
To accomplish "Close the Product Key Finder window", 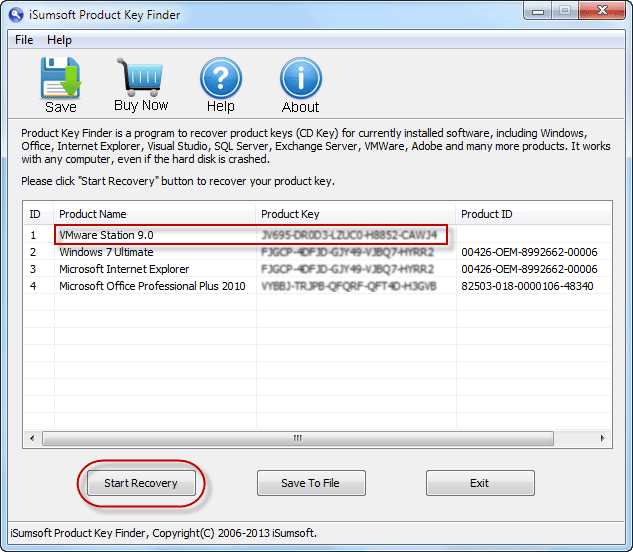I will 602,10.
